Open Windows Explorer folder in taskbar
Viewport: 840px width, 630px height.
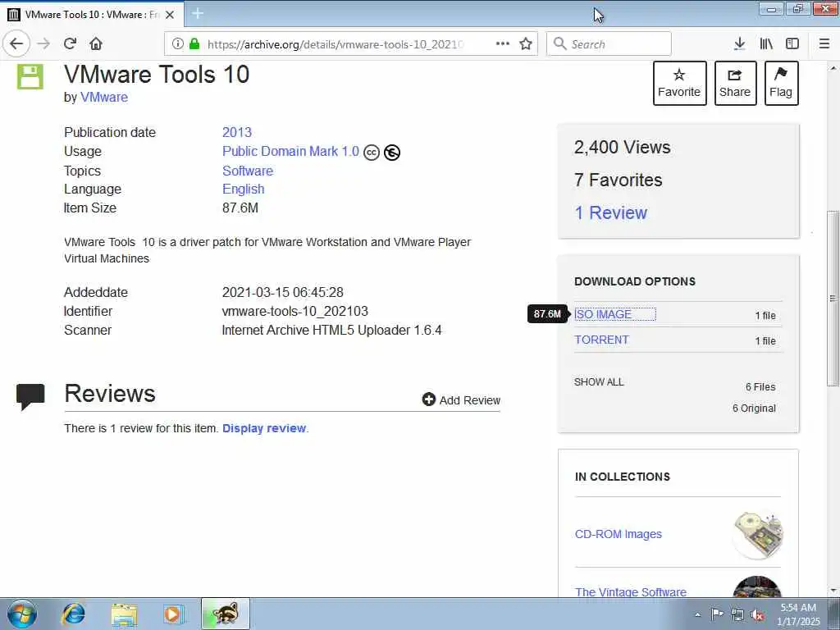click(125, 614)
